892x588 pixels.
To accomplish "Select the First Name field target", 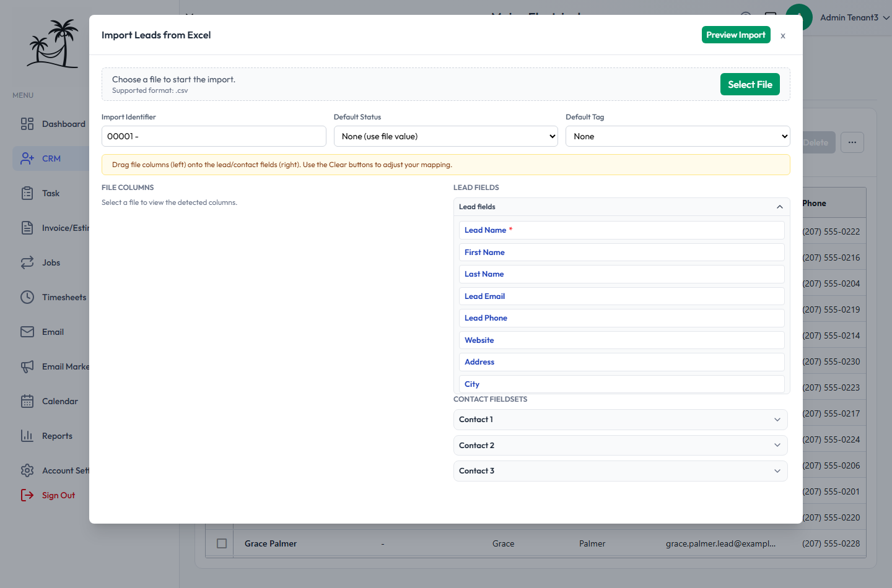I will coord(622,253).
